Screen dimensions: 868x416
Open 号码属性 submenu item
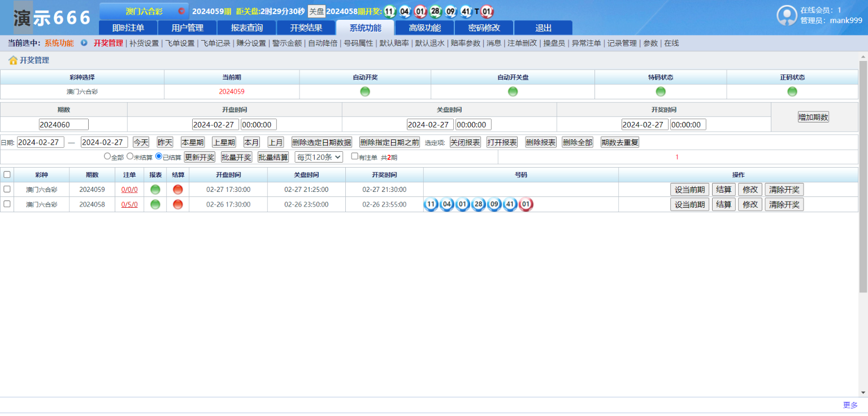358,43
